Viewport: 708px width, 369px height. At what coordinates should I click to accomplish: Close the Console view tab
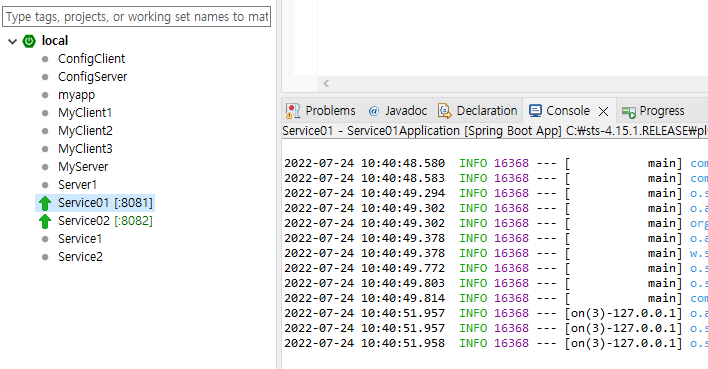pos(603,111)
